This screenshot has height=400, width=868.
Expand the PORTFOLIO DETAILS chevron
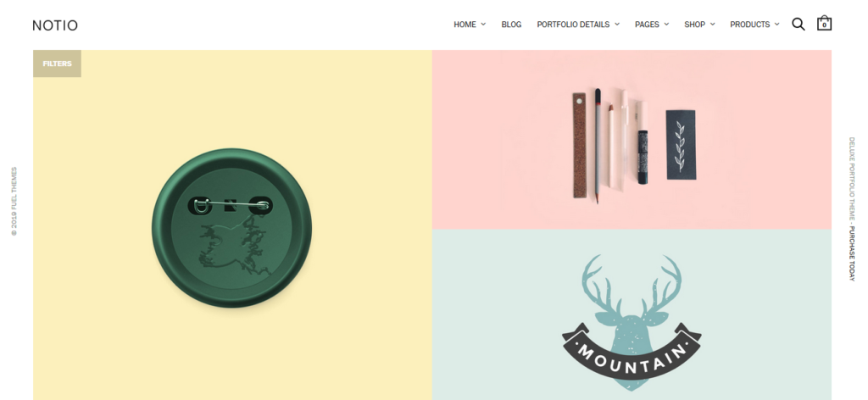[x=617, y=25]
